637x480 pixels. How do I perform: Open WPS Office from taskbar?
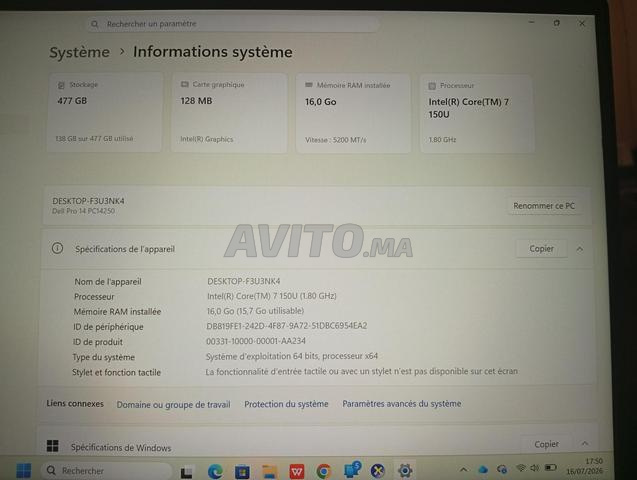pyautogui.click(x=297, y=471)
